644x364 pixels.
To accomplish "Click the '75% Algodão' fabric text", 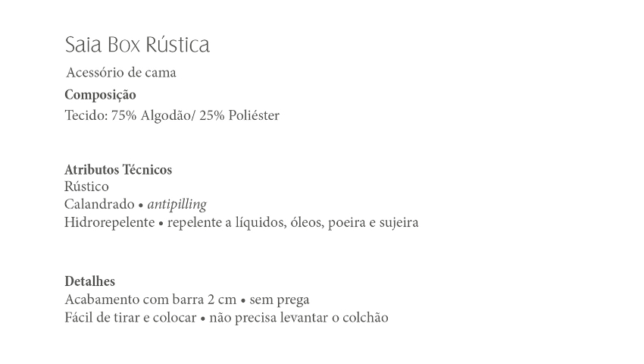I will (x=151, y=115).
